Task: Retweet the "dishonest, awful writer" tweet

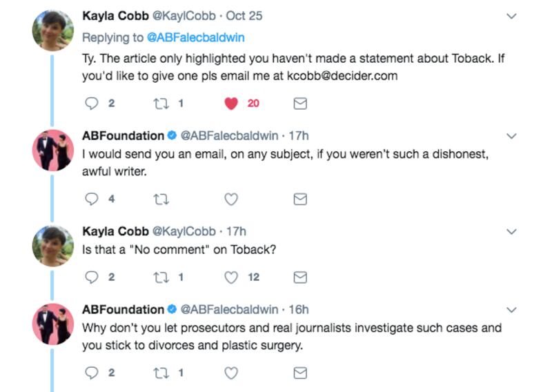Action: coord(160,199)
